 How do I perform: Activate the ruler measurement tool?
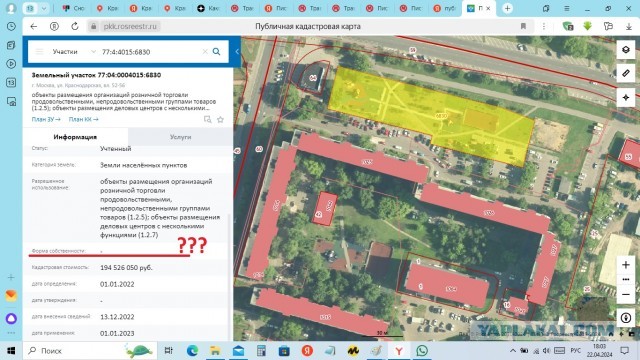(x=626, y=73)
